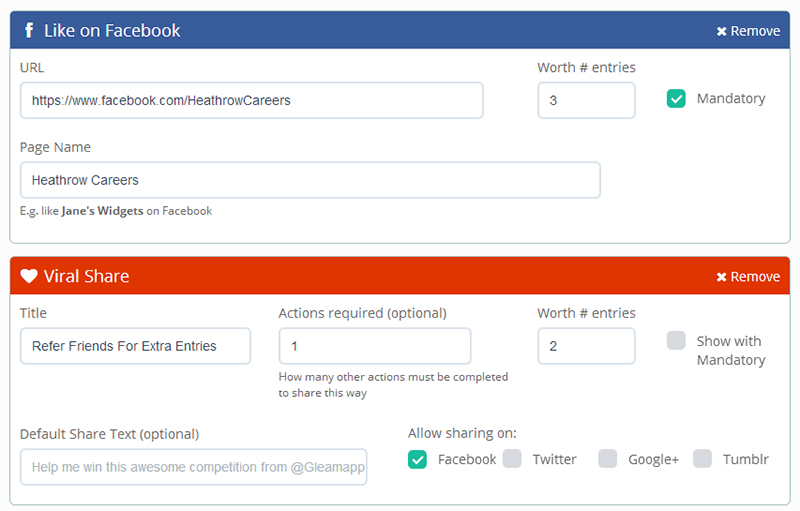
Task: Edit the Viral Share Title field
Action: coord(135,346)
